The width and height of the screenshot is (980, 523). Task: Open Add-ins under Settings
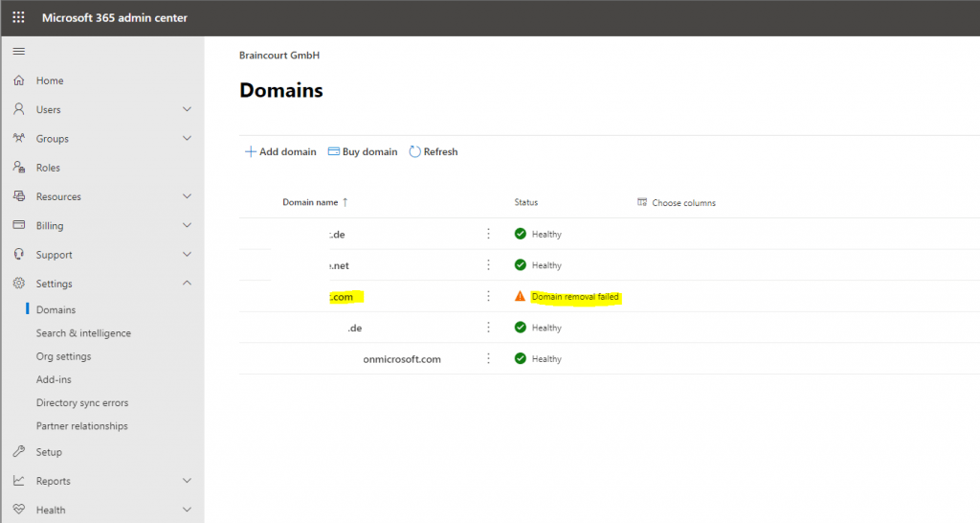point(54,379)
